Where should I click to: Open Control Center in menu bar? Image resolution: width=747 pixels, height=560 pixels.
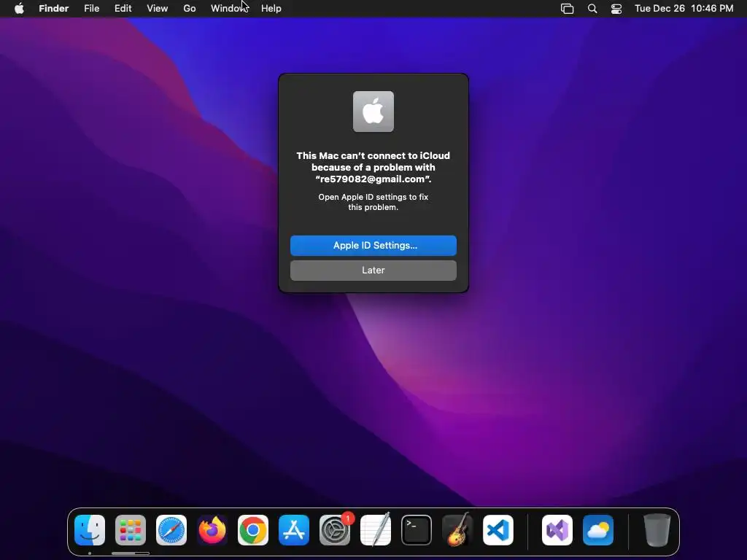pos(616,9)
